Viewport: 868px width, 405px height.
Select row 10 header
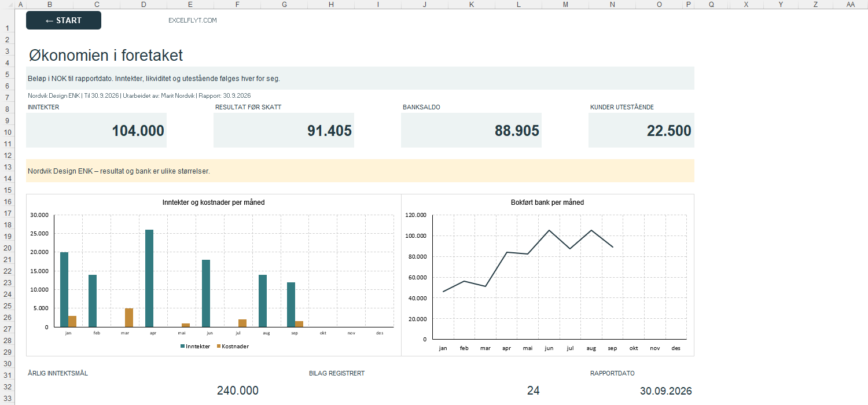[8, 132]
